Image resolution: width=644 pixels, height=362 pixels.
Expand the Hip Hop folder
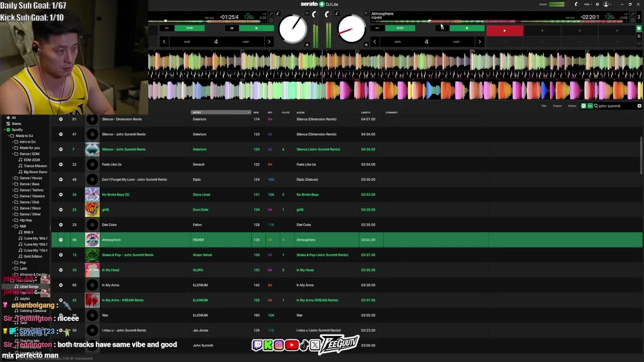point(12,220)
